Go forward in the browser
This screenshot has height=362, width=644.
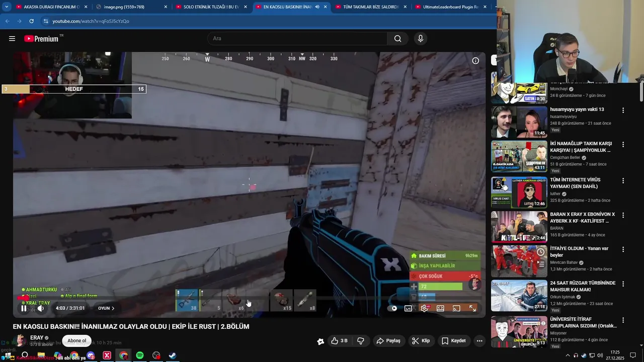tap(19, 21)
